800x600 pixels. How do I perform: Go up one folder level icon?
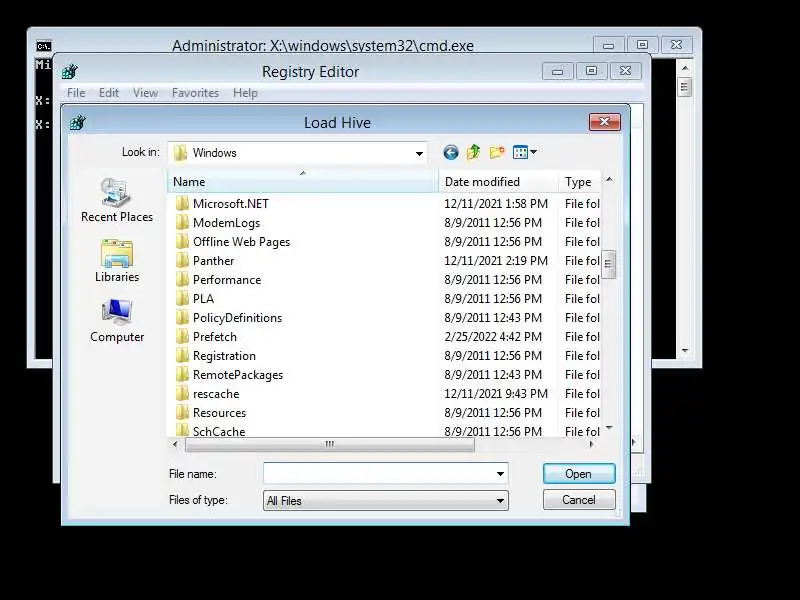(x=473, y=152)
